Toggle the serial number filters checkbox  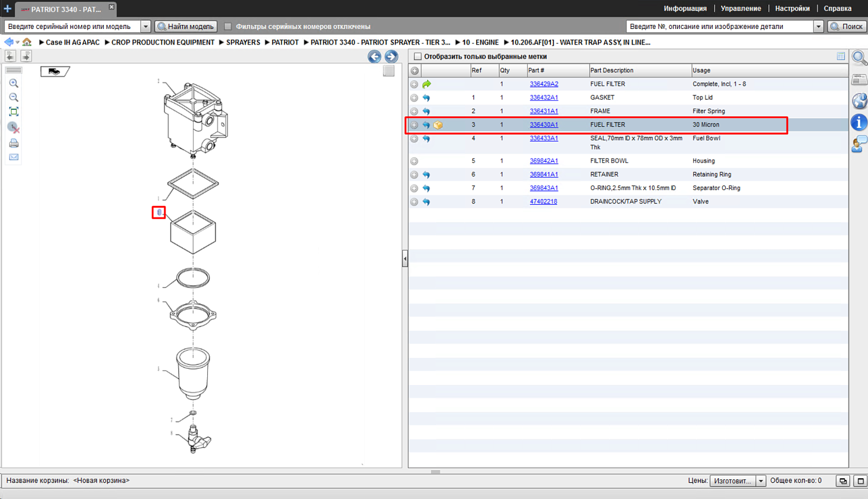[228, 27]
